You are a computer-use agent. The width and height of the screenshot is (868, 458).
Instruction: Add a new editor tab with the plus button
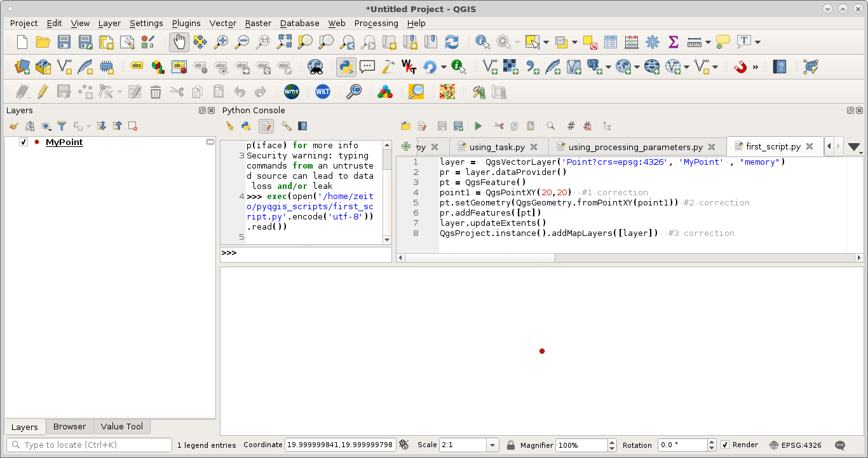pyautogui.click(x=407, y=147)
